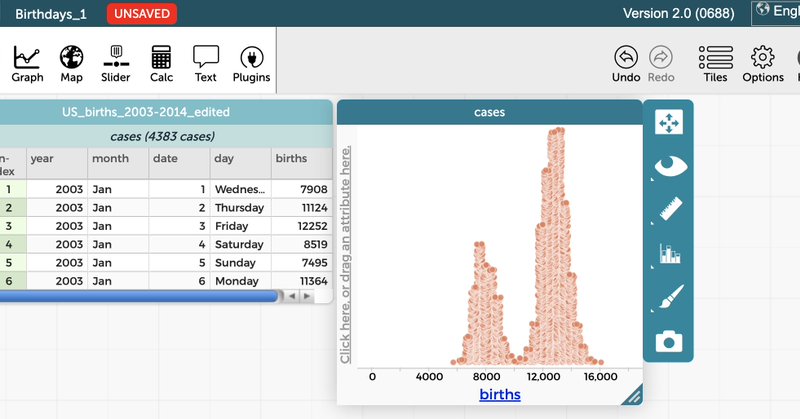Click the births cell 12252
800x419 pixels.
302,226
